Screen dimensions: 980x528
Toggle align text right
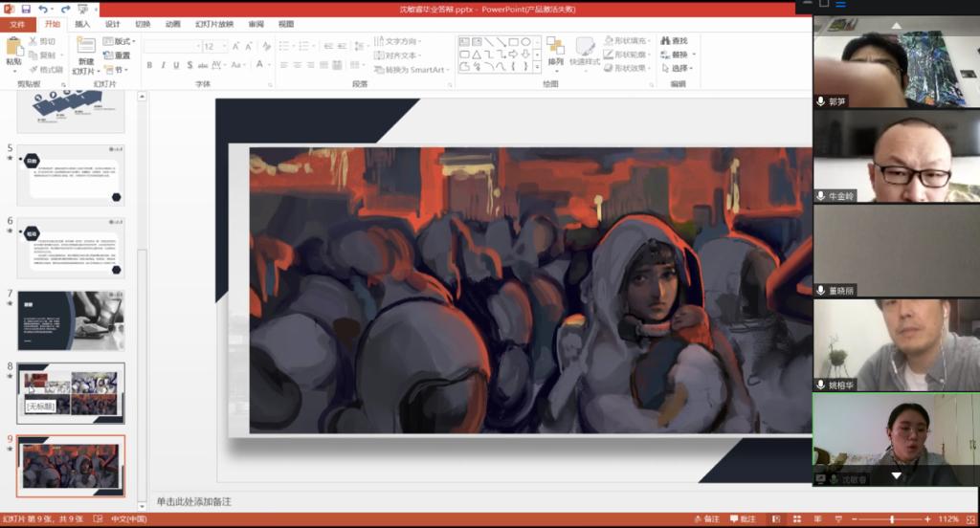(x=310, y=65)
